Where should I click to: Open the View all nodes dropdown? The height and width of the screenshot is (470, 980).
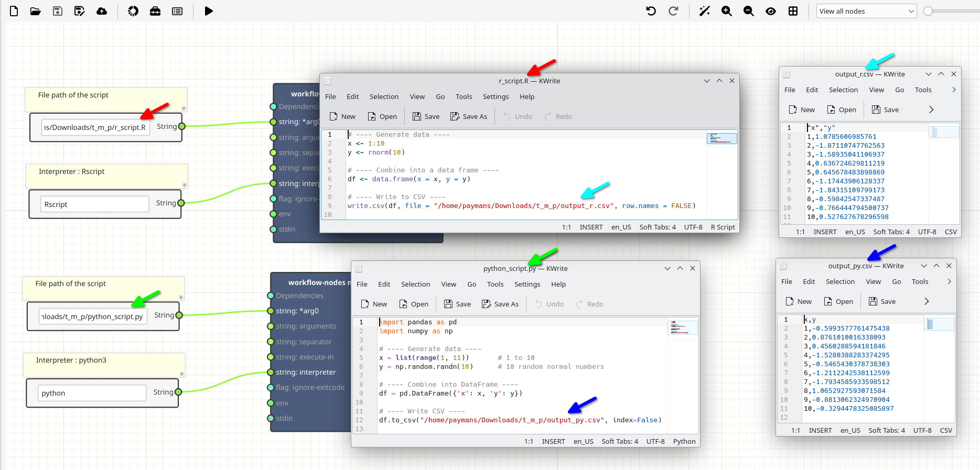point(866,11)
